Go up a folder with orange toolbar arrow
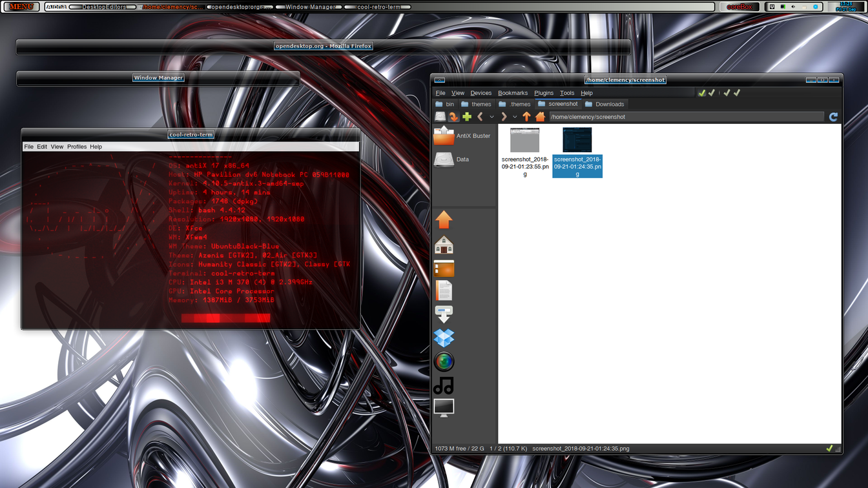 tap(526, 117)
